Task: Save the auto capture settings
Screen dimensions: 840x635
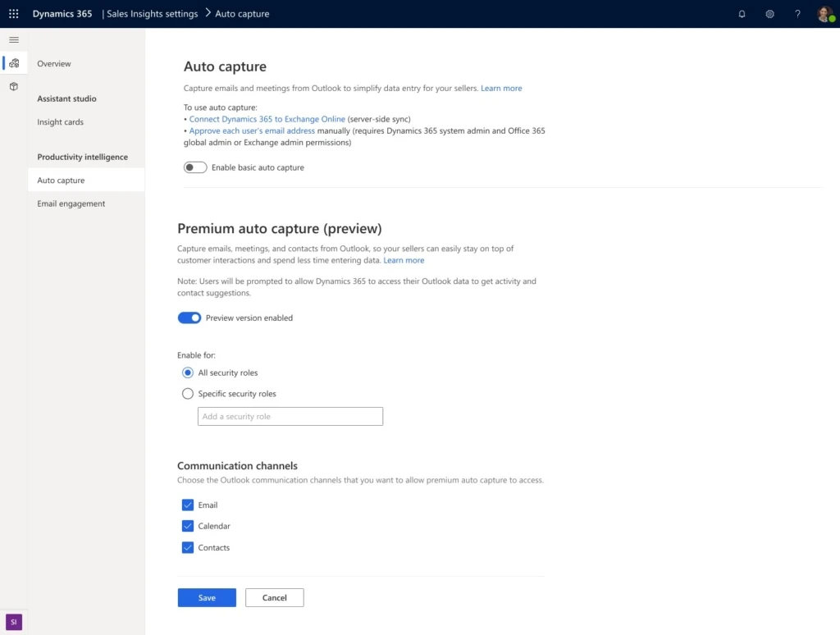Action: [206, 597]
